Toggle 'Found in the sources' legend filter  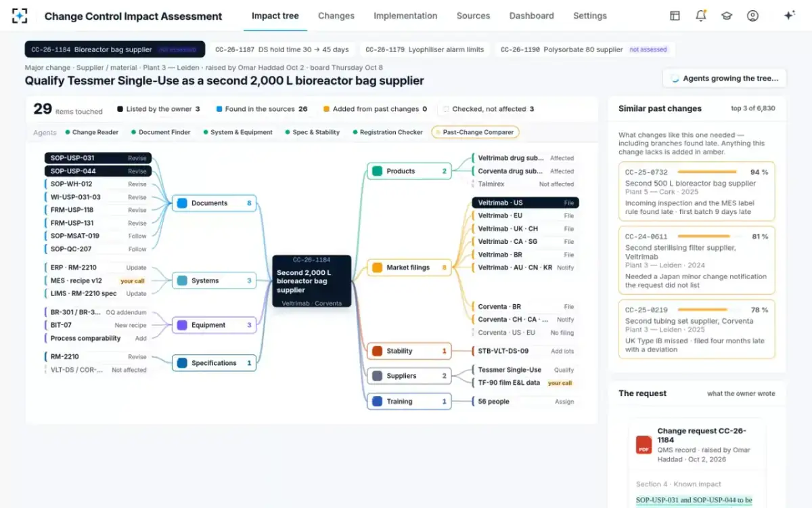click(262, 109)
